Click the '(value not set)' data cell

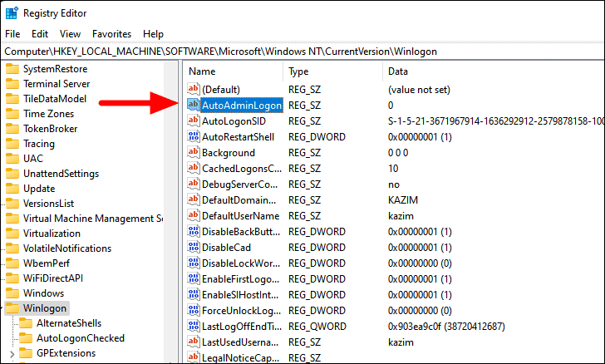[x=419, y=90]
